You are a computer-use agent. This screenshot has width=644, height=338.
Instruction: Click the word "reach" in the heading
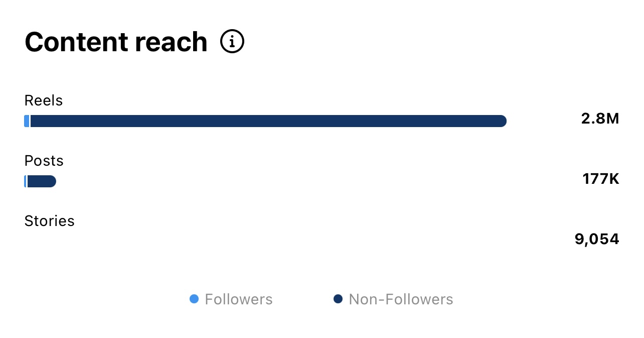click(171, 42)
